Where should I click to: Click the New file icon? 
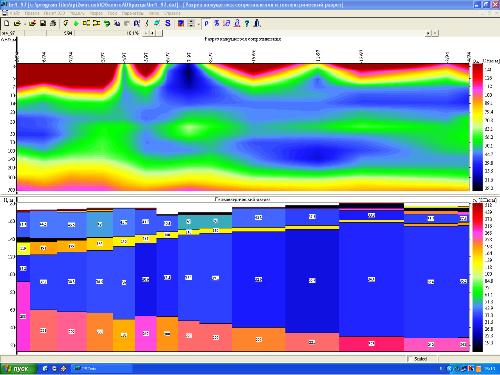tap(6, 23)
